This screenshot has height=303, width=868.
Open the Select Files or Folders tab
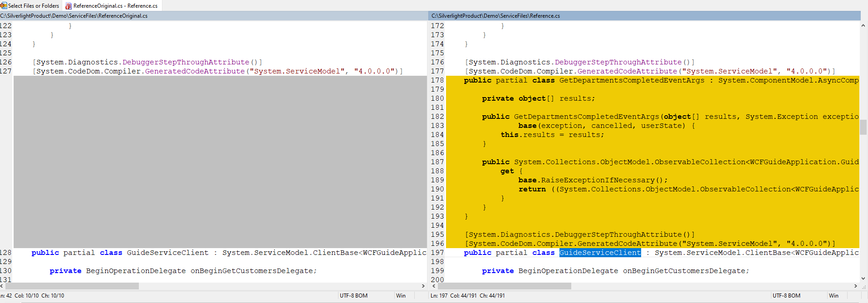click(x=30, y=6)
